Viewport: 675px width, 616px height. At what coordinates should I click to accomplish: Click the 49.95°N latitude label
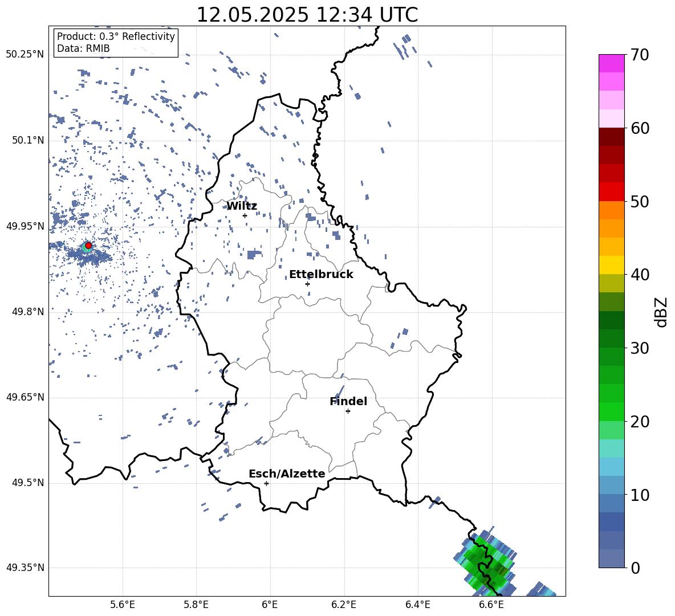(x=25, y=226)
